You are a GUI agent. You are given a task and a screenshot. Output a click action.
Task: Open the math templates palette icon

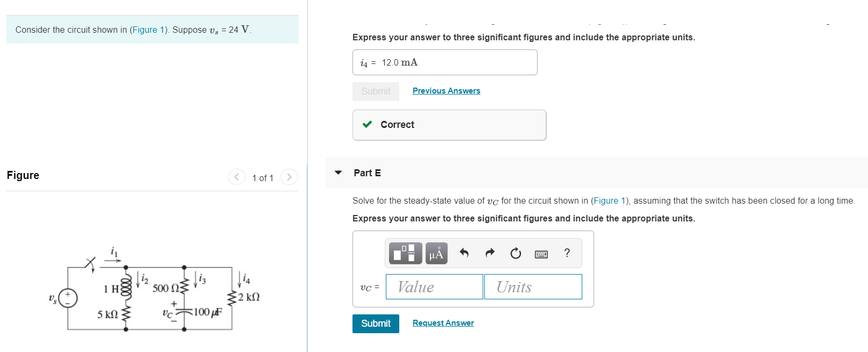404,253
